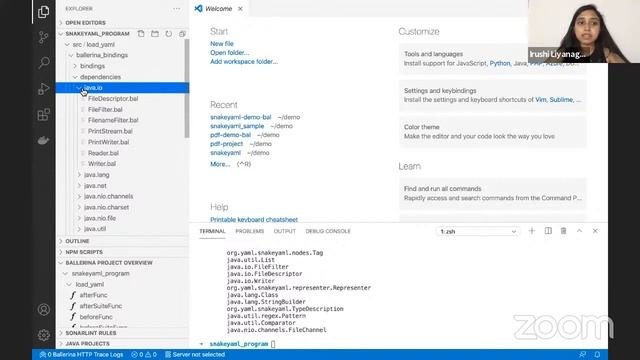640x360 pixels.
Task: Close the terminal panel
Action: (595, 231)
